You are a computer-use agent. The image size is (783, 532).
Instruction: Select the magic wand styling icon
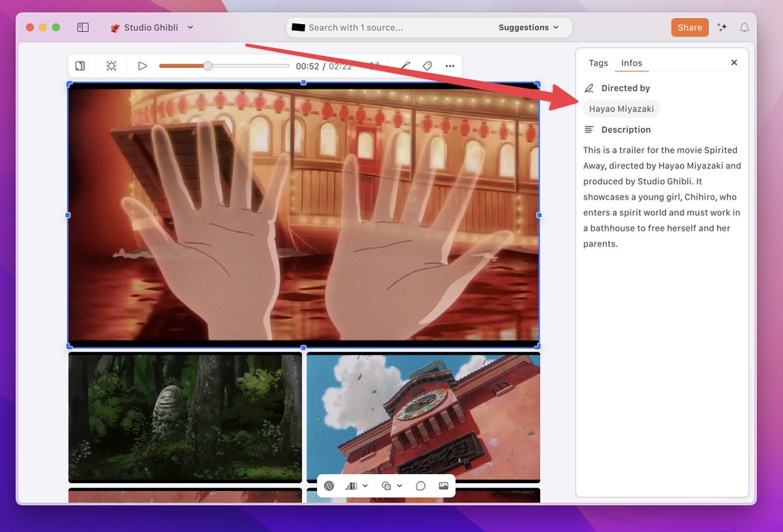[405, 65]
